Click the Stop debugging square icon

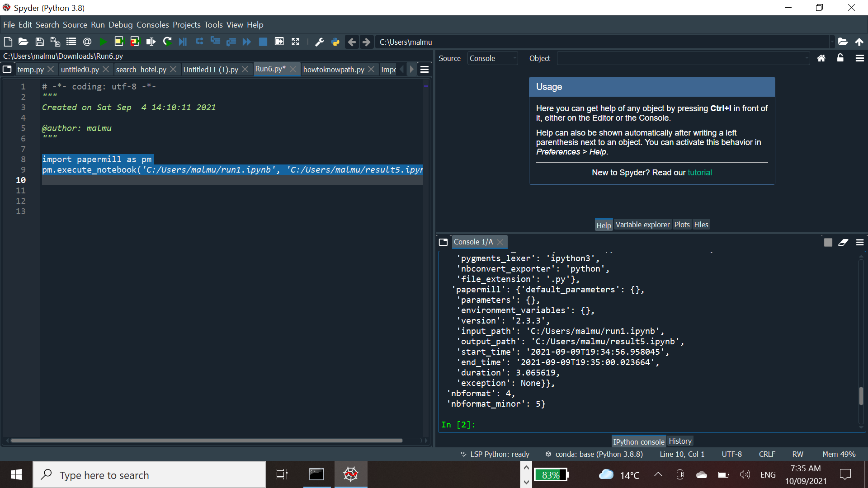[x=263, y=42]
